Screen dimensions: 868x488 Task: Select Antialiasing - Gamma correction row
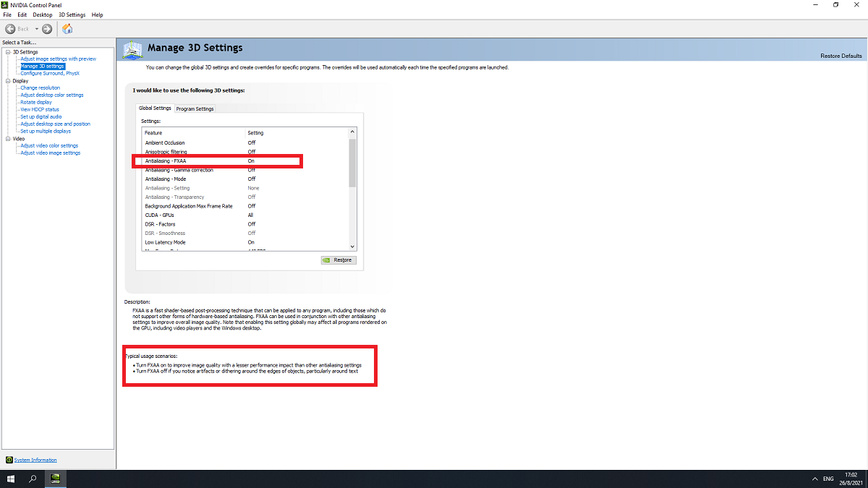[245, 170]
